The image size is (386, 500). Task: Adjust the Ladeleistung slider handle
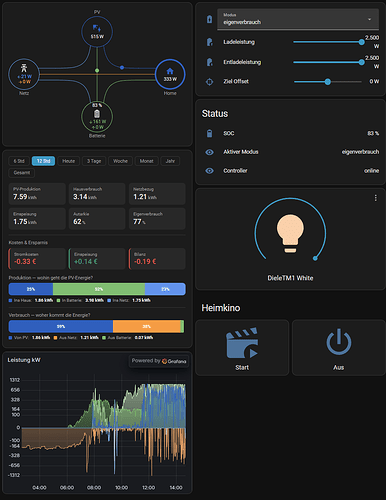click(362, 42)
